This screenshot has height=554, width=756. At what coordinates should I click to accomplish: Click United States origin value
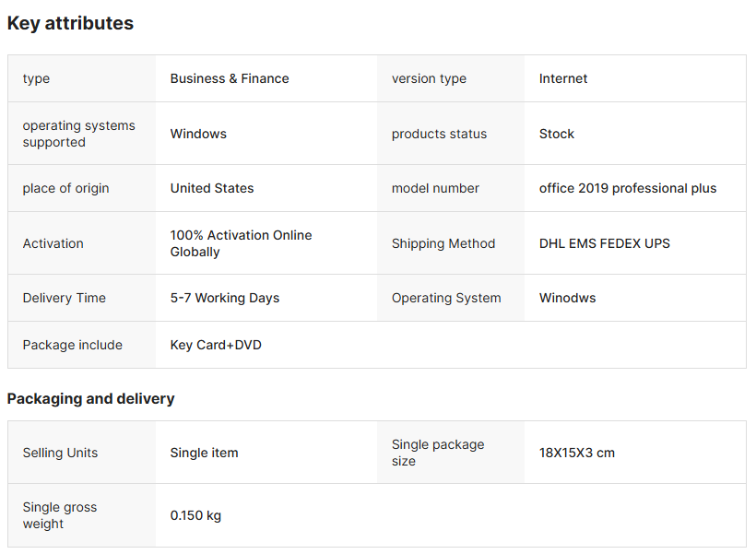(x=212, y=188)
